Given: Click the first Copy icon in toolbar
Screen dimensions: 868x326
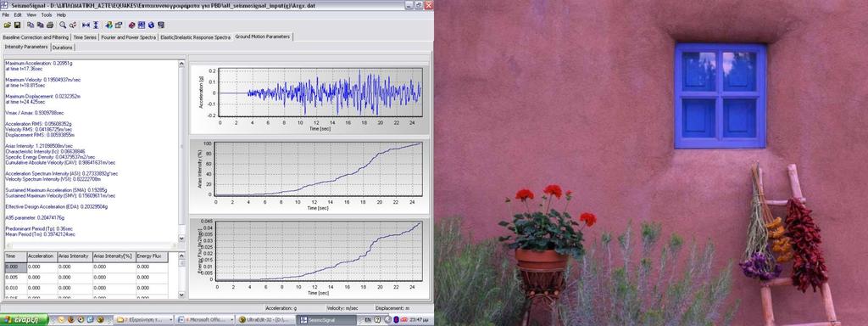Looking at the screenshot, I should point(31,25).
